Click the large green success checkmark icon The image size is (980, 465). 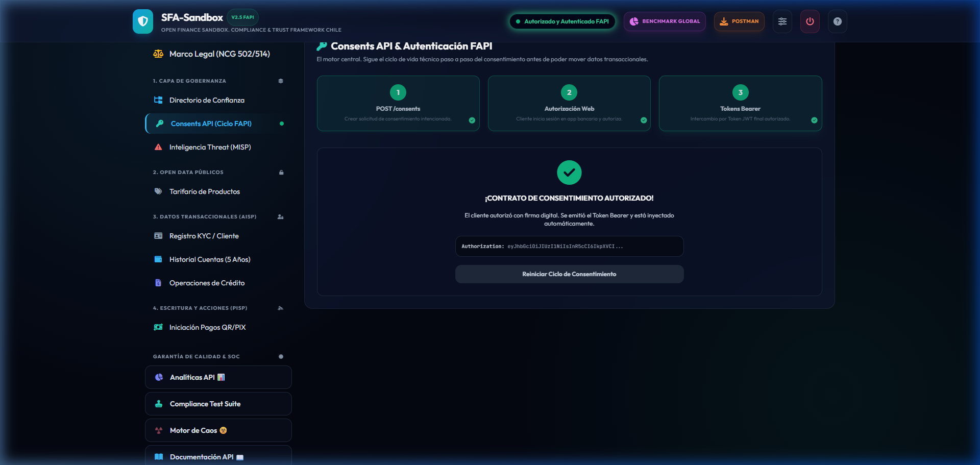(569, 173)
